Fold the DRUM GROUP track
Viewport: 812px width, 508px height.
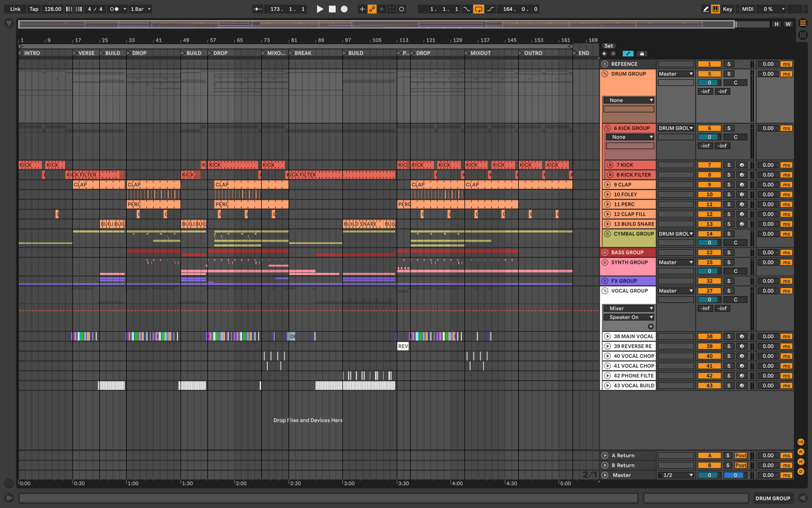pos(605,74)
